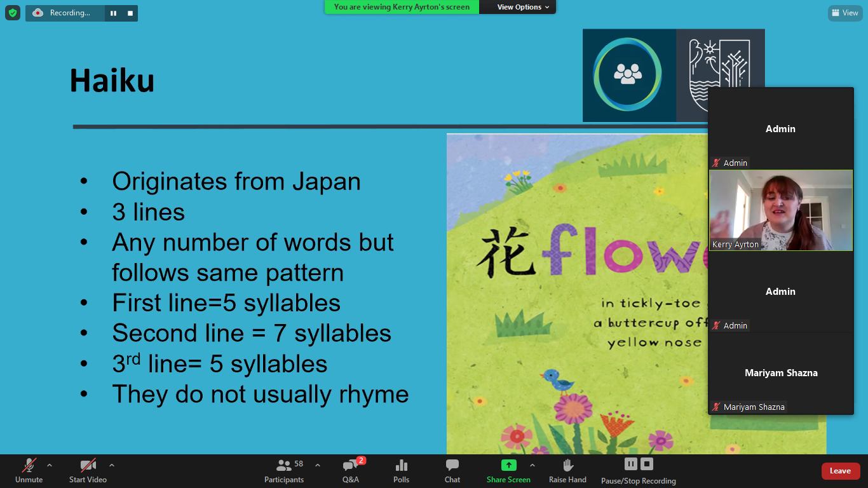Screen dimensions: 868x488
Task: Click the View button at top right
Action: pyautogui.click(x=845, y=13)
